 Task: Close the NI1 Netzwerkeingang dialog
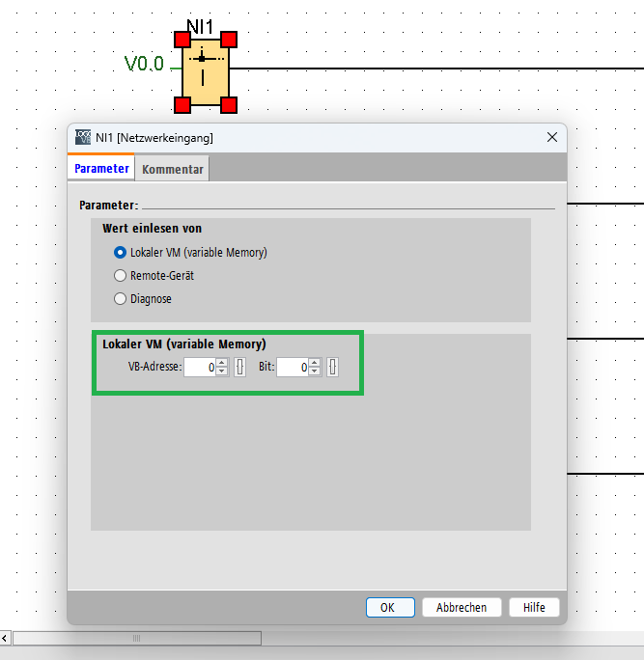(x=552, y=137)
